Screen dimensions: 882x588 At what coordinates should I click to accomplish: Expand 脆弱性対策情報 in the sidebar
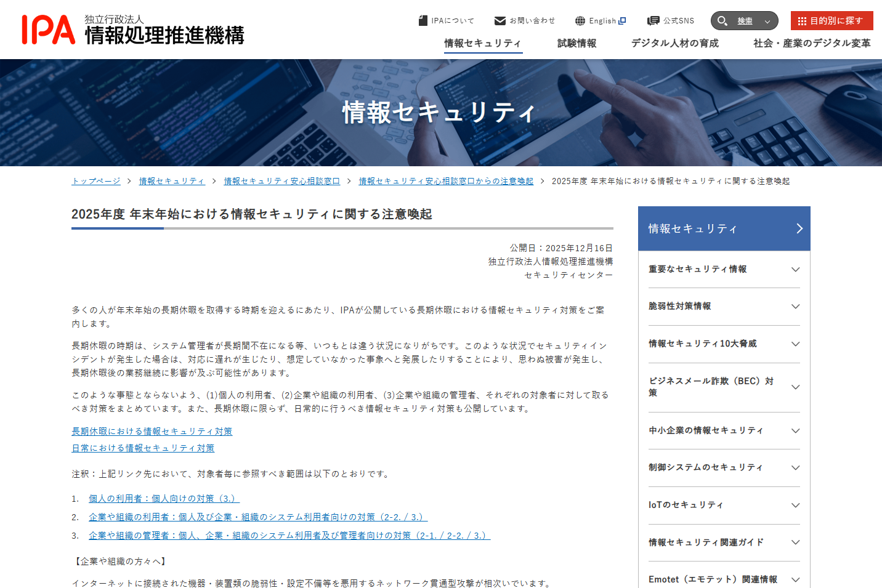(x=795, y=307)
